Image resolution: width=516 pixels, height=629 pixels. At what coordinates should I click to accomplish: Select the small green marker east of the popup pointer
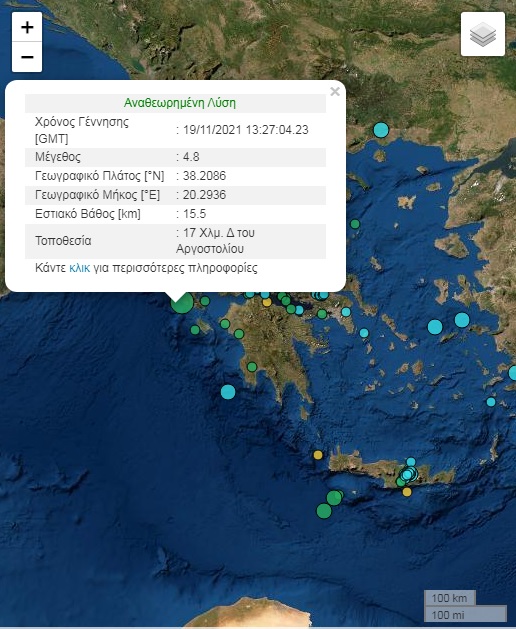point(205,300)
